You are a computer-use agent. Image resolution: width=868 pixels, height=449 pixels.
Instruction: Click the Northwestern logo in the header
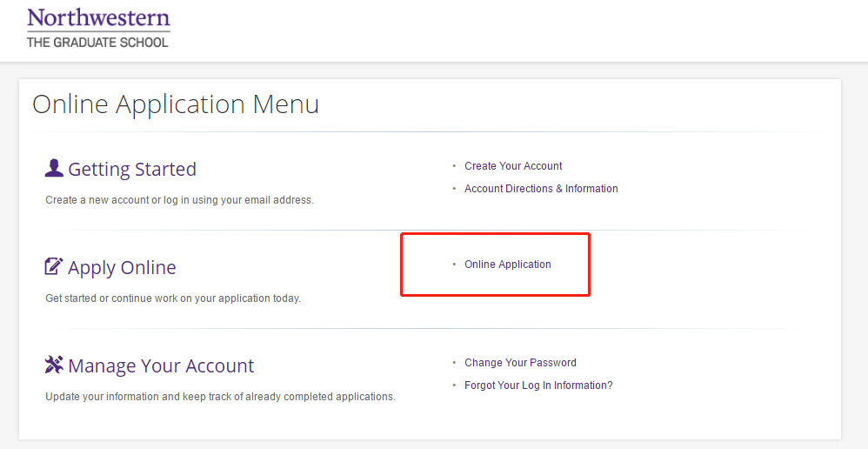98,18
